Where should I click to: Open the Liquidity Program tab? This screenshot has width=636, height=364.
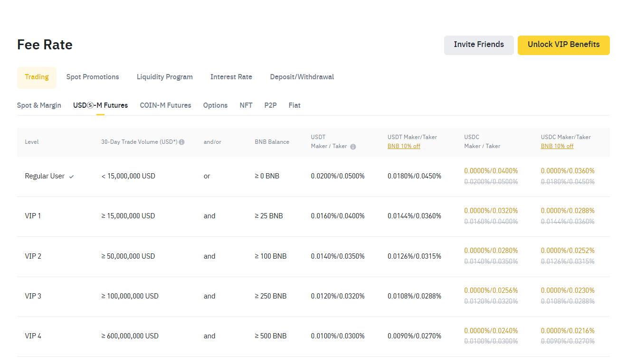pos(164,77)
